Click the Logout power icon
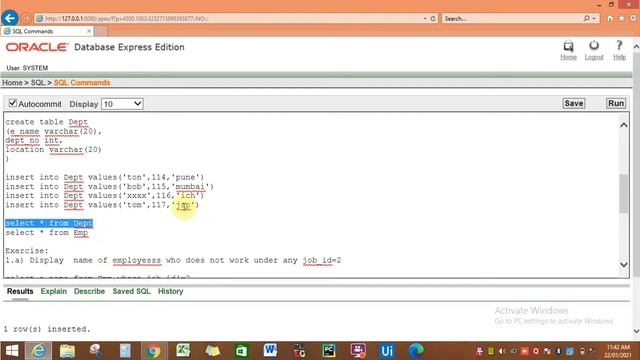The image size is (640, 360). (594, 45)
